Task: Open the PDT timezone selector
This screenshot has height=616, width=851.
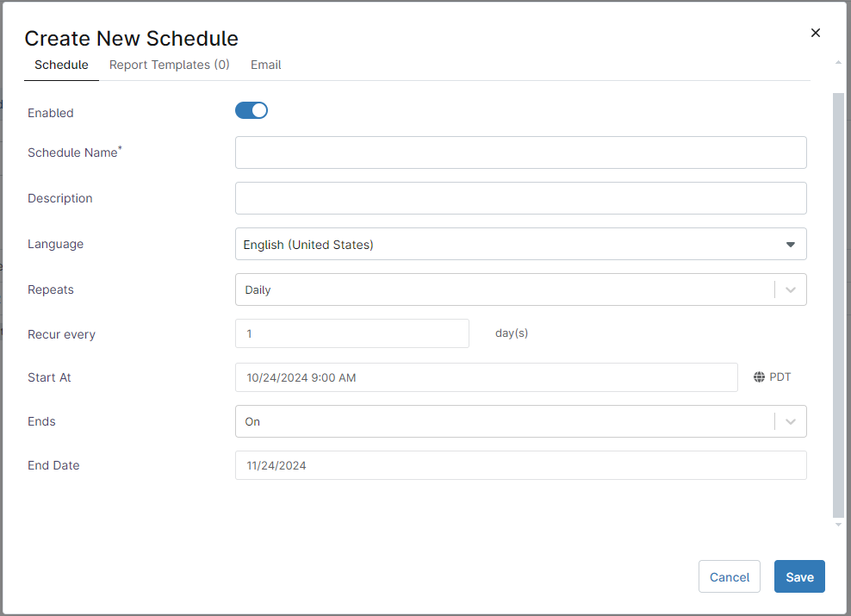Action: tap(772, 376)
